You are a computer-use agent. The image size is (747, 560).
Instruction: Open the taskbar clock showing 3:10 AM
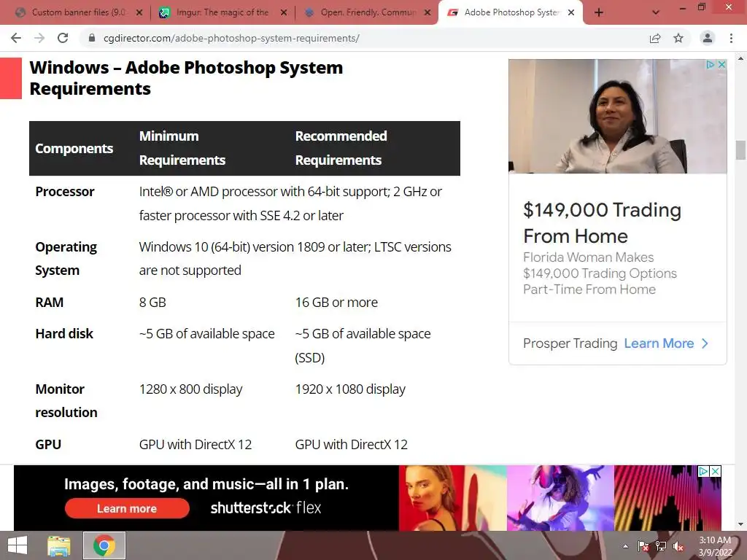click(x=715, y=546)
